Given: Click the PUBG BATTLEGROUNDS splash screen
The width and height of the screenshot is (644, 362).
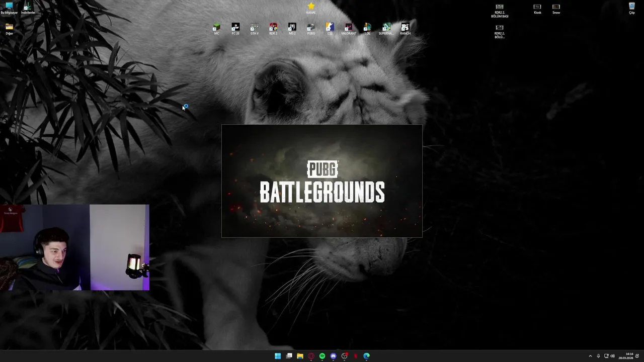Looking at the screenshot, I should 322,181.
